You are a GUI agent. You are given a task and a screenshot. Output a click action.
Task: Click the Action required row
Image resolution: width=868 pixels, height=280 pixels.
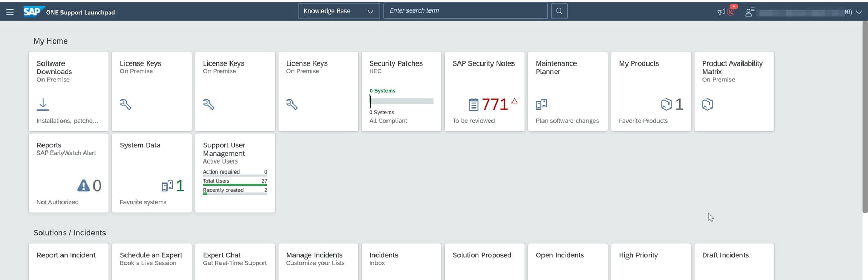click(x=235, y=172)
